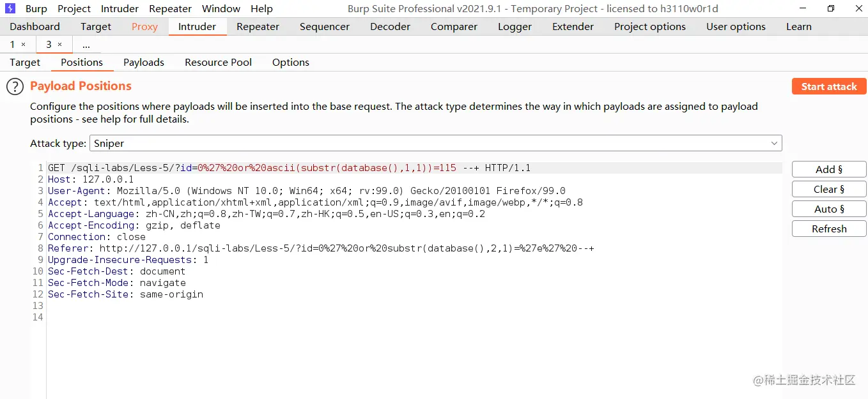Click the Accept-Language header line
This screenshot has width=868, height=399.
coord(266,214)
